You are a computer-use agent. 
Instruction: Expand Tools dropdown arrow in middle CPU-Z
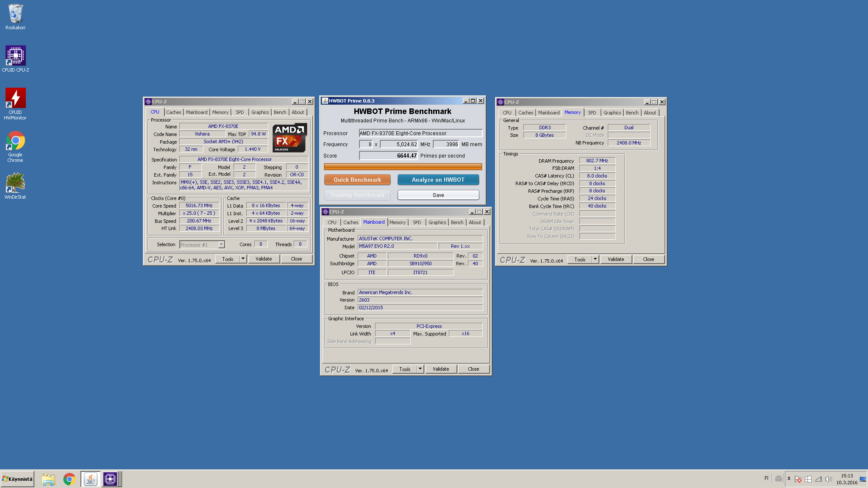(420, 369)
